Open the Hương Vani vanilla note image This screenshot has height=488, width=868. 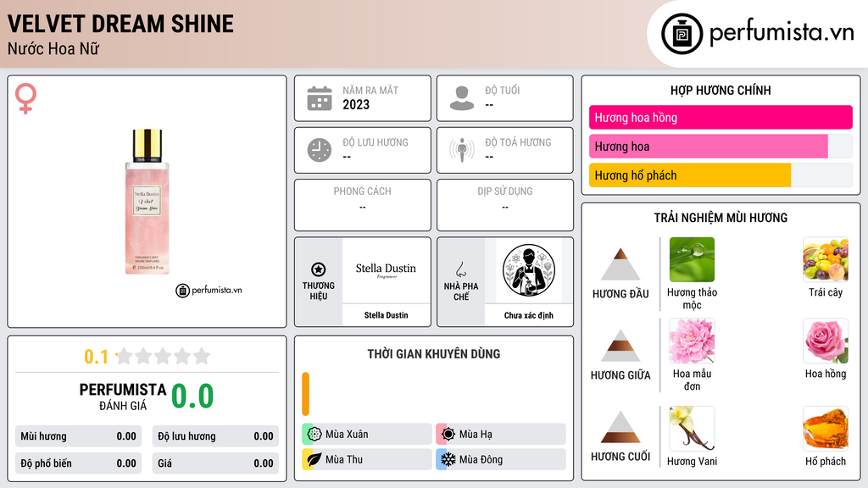692,429
